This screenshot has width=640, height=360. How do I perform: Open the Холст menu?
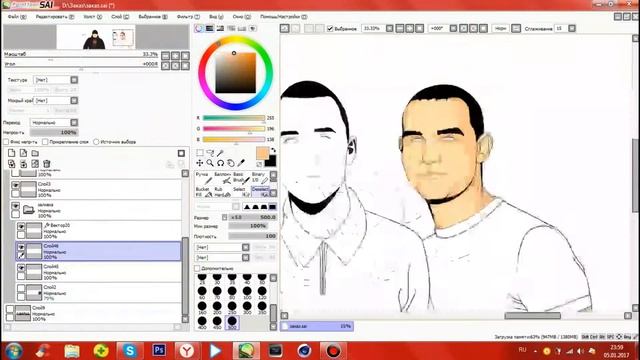point(93,17)
